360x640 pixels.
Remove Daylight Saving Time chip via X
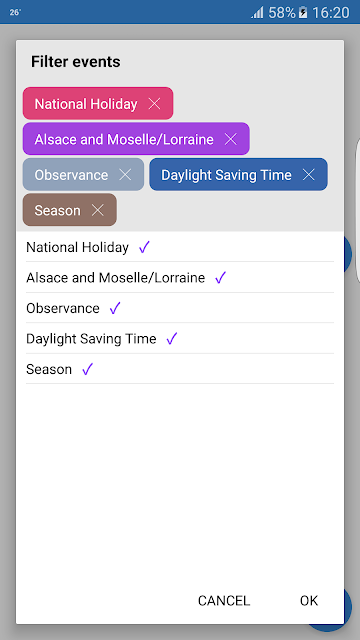(x=309, y=175)
